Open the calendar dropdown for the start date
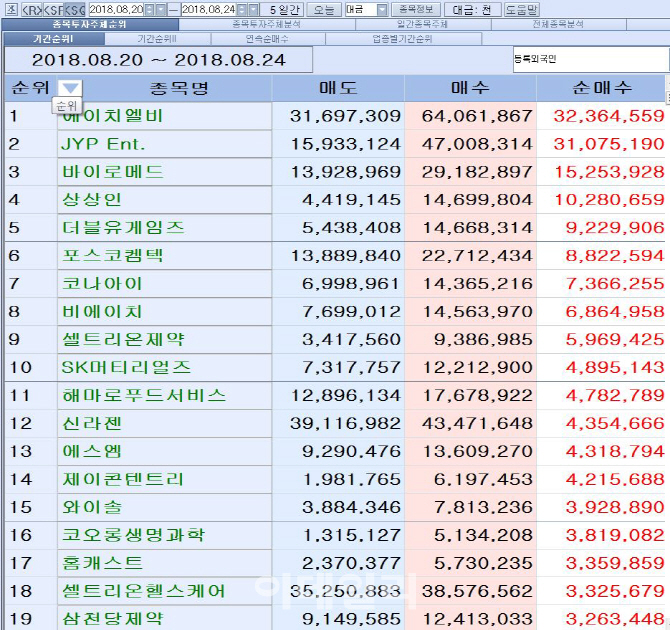Screen dimensions: 670x630 pos(161,9)
